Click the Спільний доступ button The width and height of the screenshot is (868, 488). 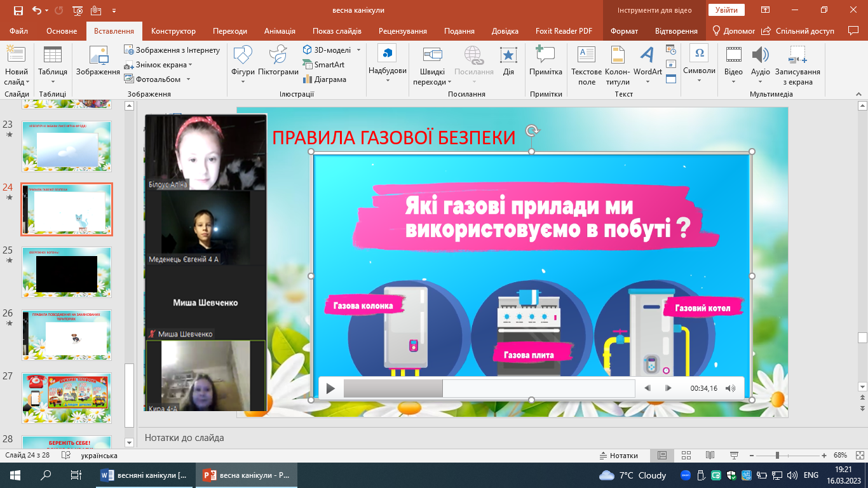click(x=798, y=31)
